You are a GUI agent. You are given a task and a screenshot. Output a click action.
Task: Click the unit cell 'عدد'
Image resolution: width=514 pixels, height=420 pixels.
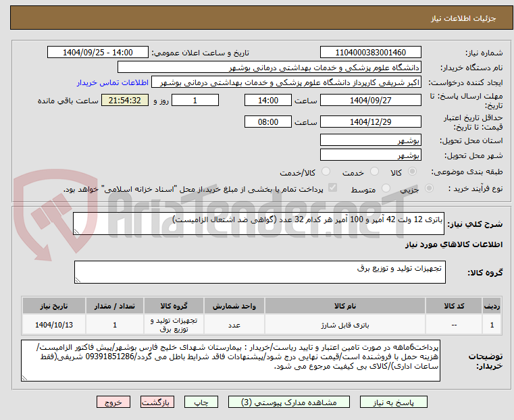point(234,325)
